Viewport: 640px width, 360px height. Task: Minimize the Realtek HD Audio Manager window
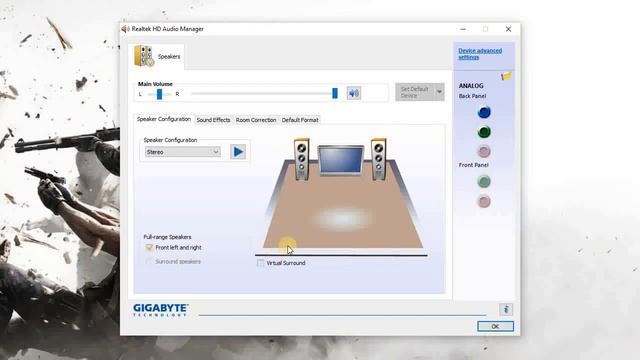[462, 29]
